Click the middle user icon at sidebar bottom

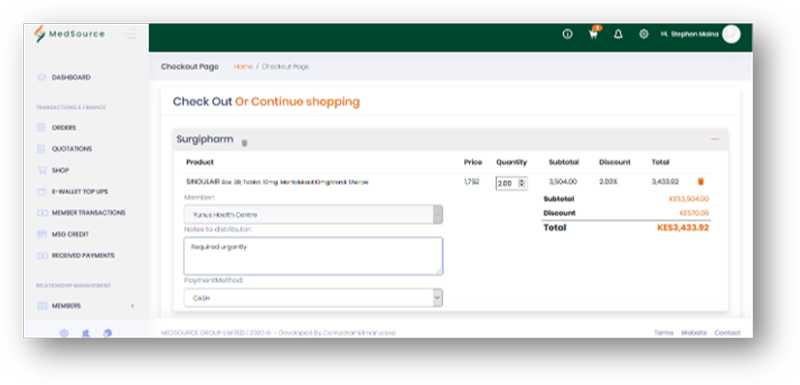(x=86, y=333)
